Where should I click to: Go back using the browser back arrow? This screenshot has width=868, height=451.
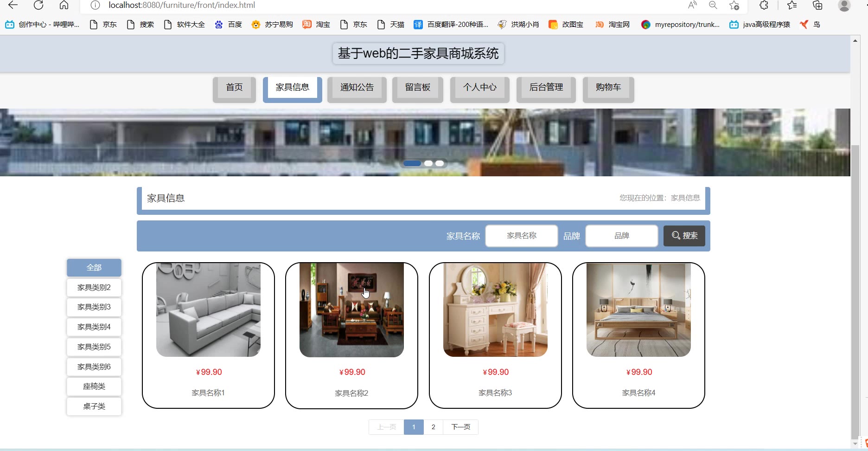click(13, 5)
